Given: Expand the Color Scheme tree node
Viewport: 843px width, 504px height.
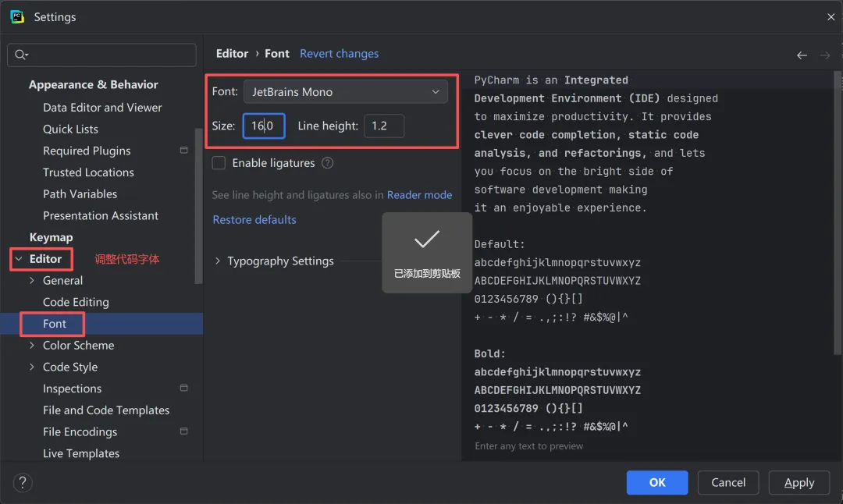Looking at the screenshot, I should pyautogui.click(x=32, y=345).
